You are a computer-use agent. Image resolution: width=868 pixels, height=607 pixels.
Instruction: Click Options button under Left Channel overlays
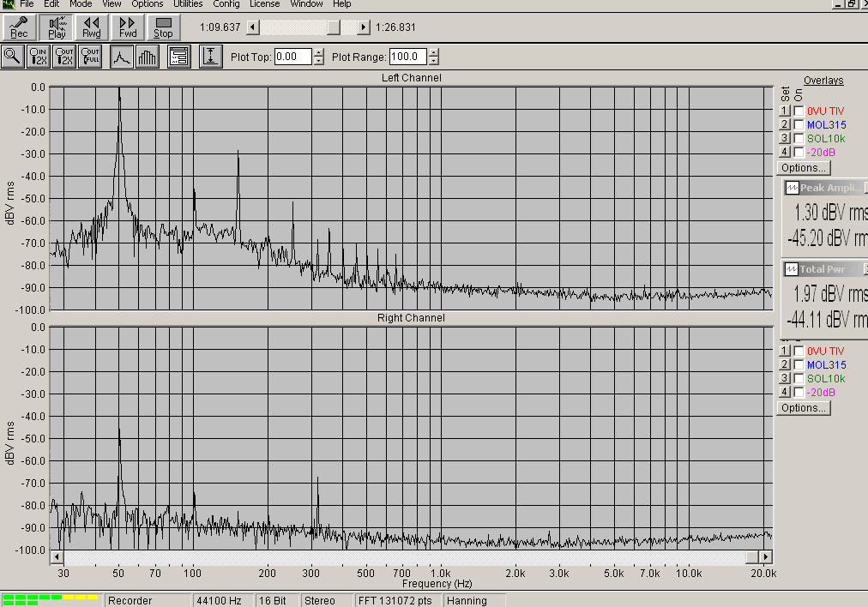804,168
